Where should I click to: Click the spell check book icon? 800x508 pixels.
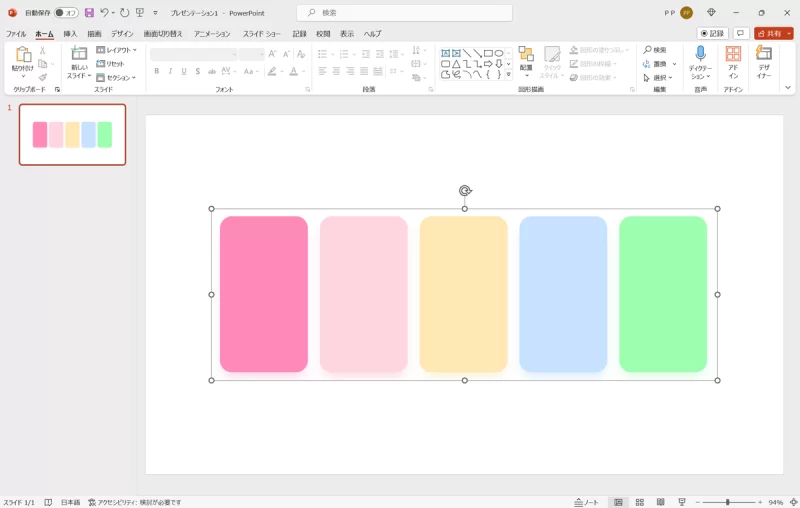tap(48, 502)
